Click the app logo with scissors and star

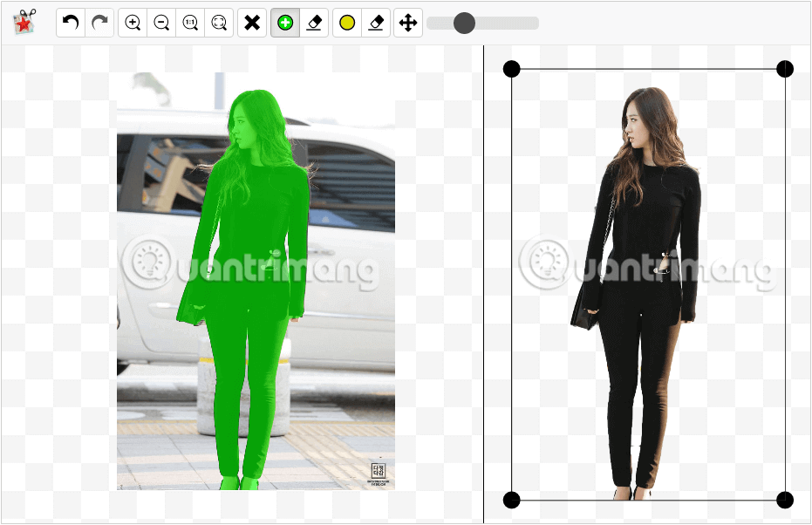[x=24, y=23]
